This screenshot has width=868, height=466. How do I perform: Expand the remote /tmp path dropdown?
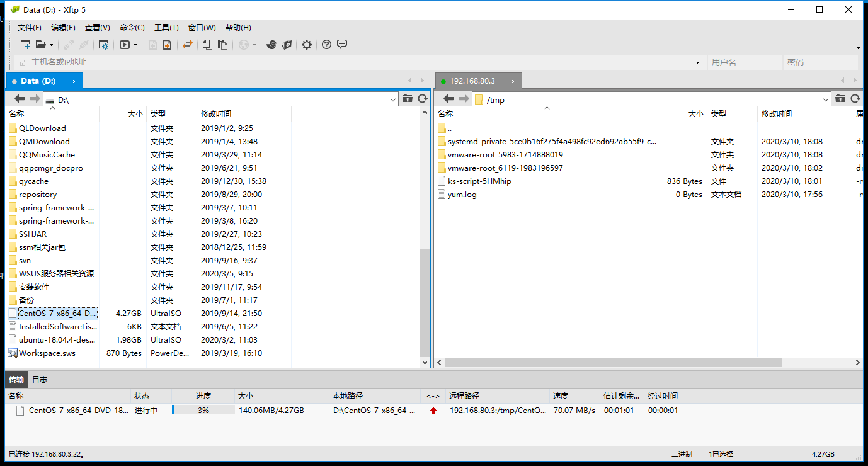click(x=826, y=99)
